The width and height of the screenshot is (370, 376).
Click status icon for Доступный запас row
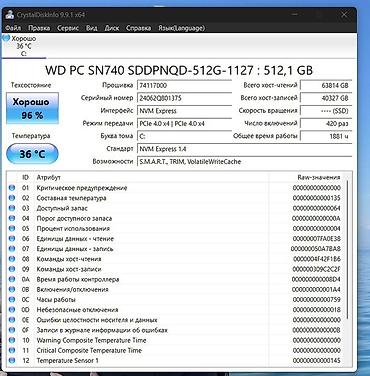pyautogui.click(x=12, y=208)
